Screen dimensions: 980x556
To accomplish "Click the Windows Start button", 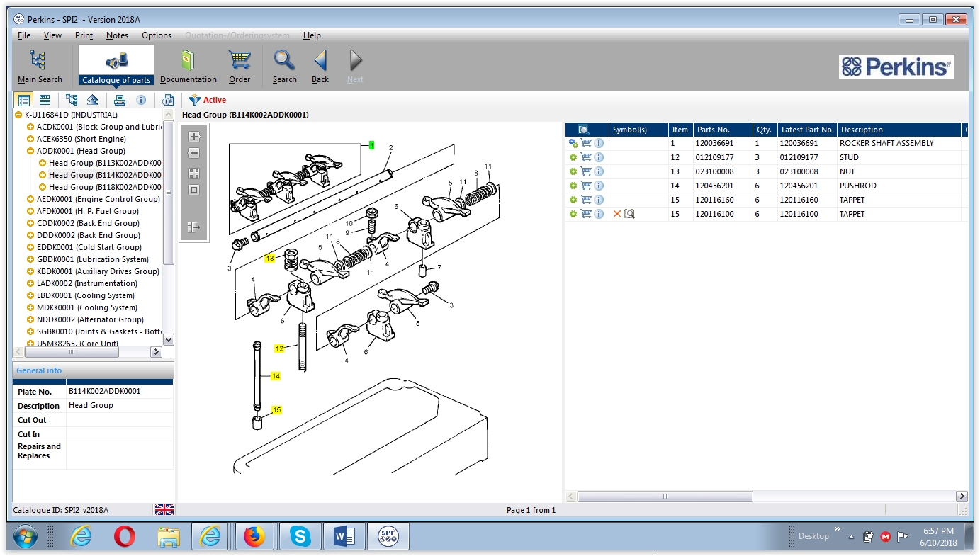I will coord(25,538).
